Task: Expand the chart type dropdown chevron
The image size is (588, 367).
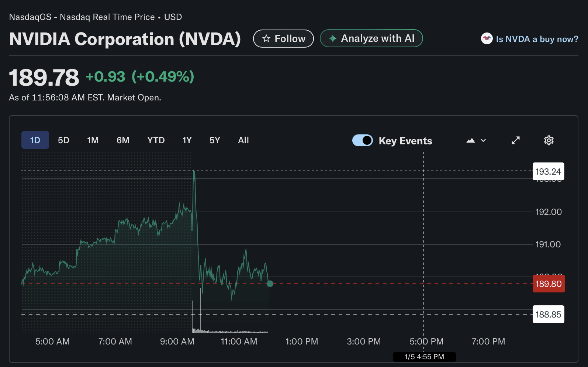Action: click(x=483, y=140)
